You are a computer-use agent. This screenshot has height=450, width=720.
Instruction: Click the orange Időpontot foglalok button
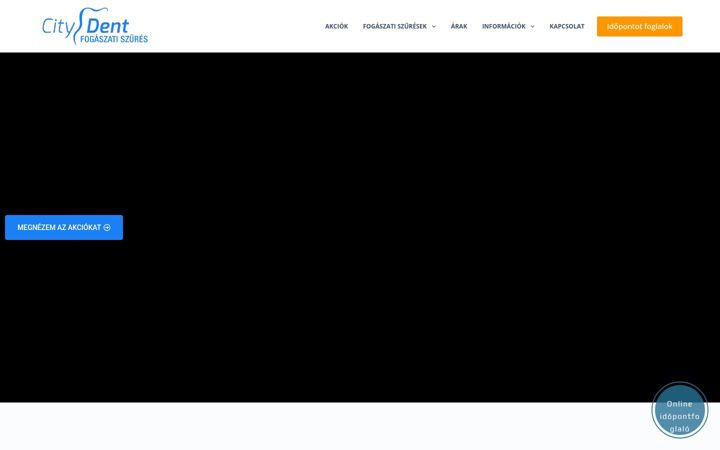click(639, 26)
